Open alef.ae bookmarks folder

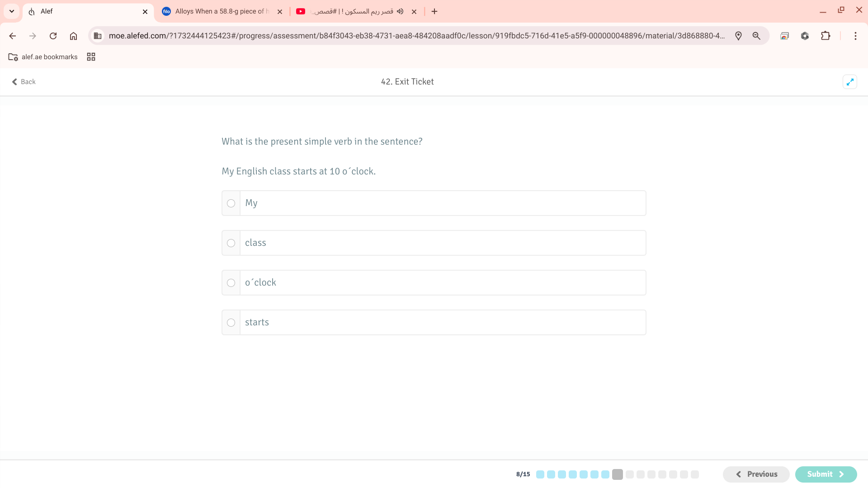[x=43, y=57]
